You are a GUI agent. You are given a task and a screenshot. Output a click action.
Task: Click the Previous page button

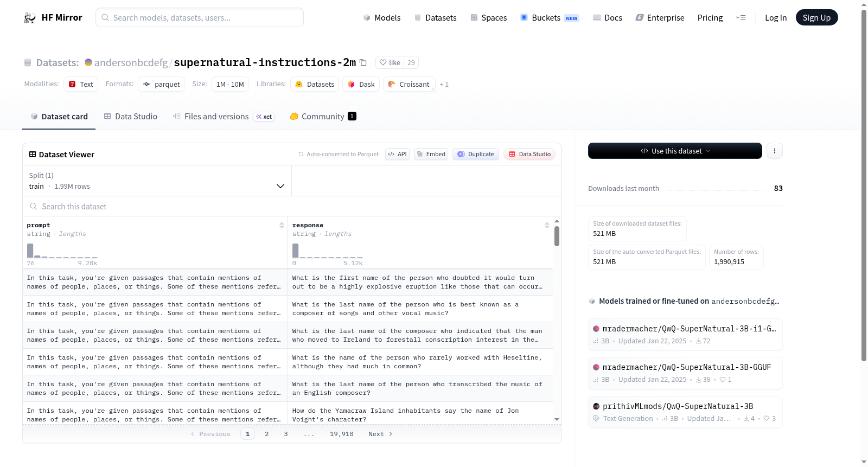210,434
